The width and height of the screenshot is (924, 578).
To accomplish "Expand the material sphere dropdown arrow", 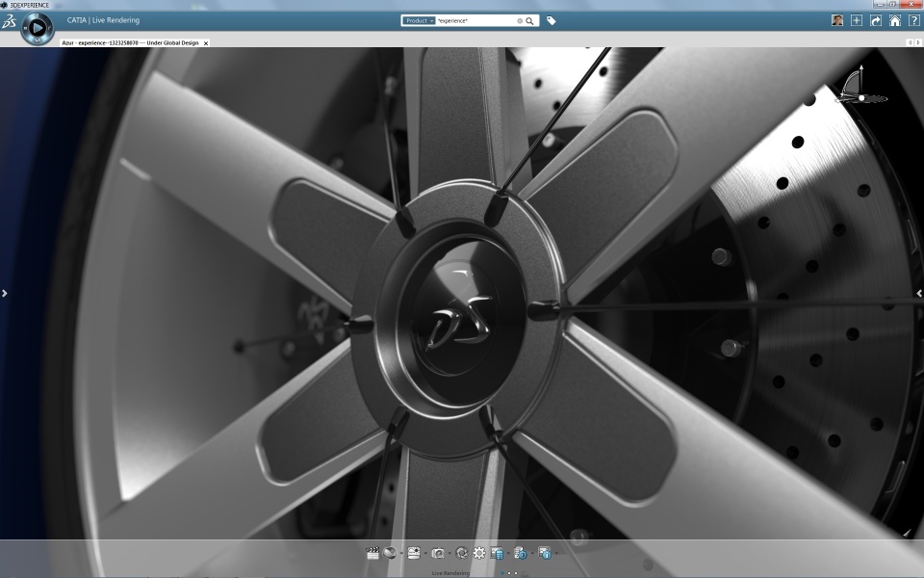I will (402, 553).
